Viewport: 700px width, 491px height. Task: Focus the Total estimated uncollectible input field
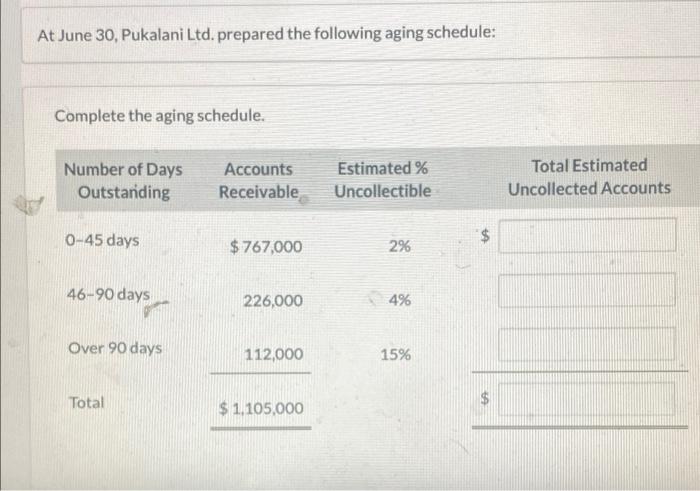(587, 400)
